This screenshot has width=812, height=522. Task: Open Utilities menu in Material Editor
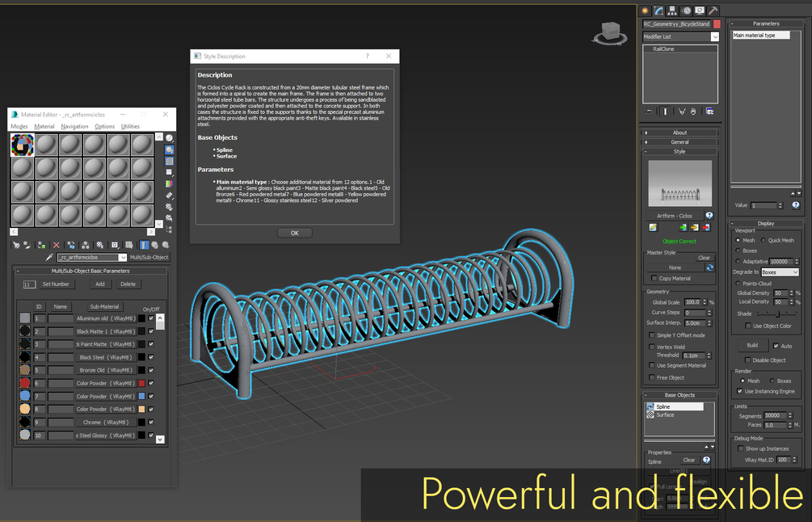[x=131, y=126]
